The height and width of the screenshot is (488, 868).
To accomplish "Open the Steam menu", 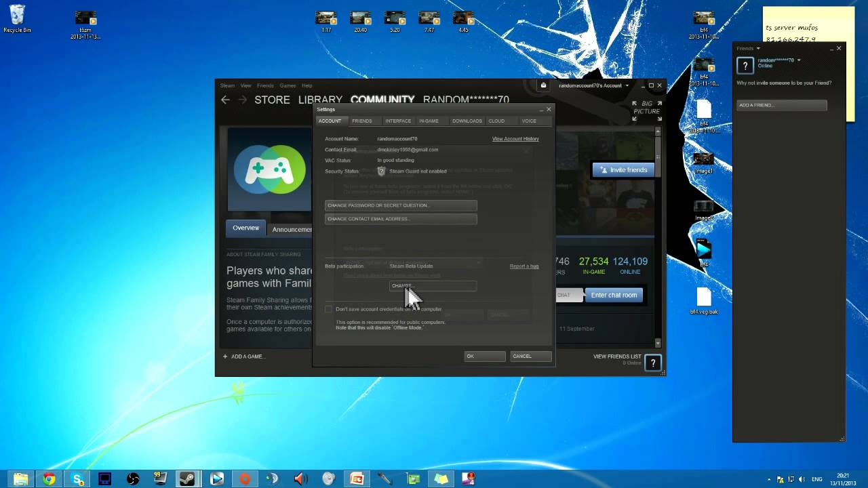I will pos(227,85).
